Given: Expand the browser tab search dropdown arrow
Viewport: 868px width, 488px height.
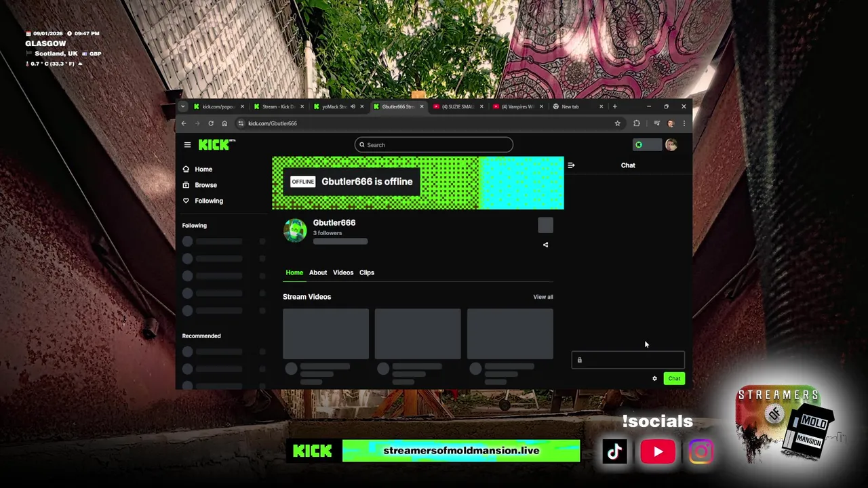Looking at the screenshot, I should tap(182, 106).
